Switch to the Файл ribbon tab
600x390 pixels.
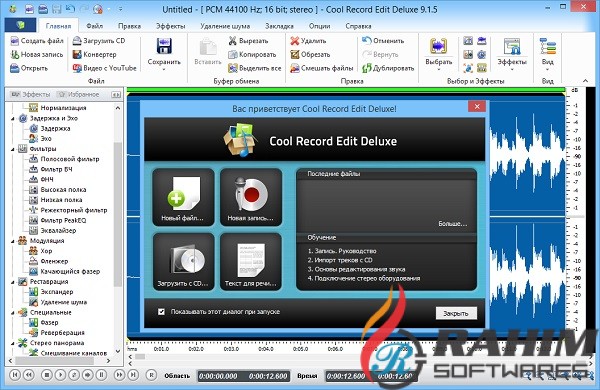pyautogui.click(x=95, y=26)
